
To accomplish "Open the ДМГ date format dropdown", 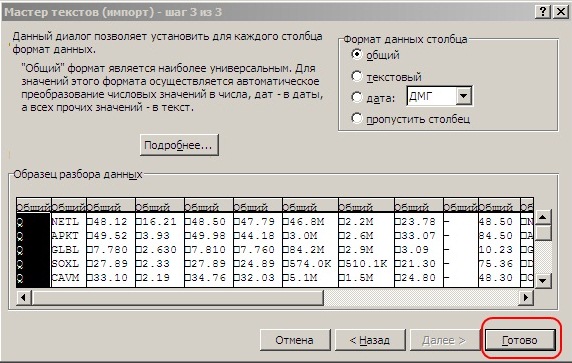I will click(463, 96).
